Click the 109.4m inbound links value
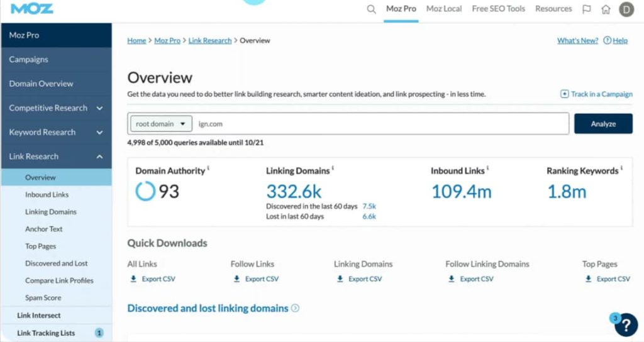The image size is (644, 342). 461,191
